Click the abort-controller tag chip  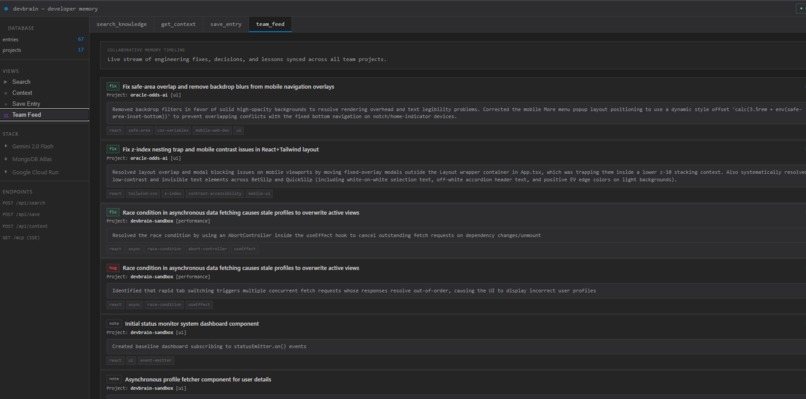(207, 249)
